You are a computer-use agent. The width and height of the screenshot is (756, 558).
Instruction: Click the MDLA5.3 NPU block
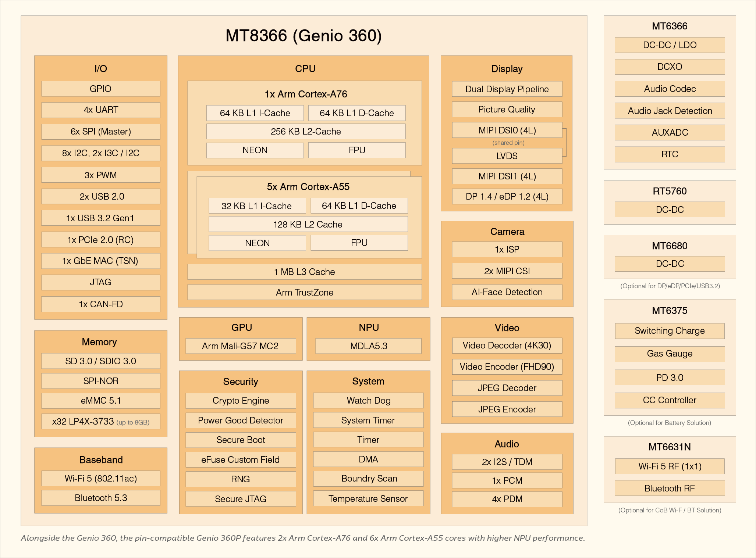[x=368, y=346]
